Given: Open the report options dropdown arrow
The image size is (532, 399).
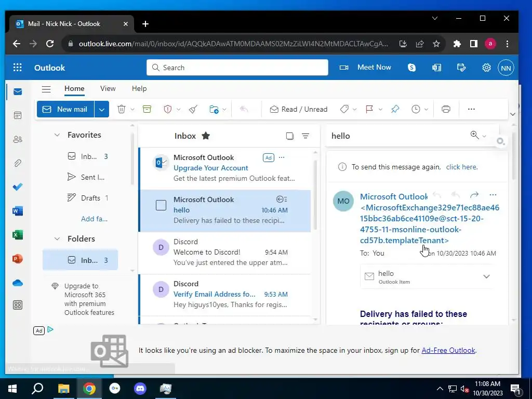Looking at the screenshot, I should (179, 109).
